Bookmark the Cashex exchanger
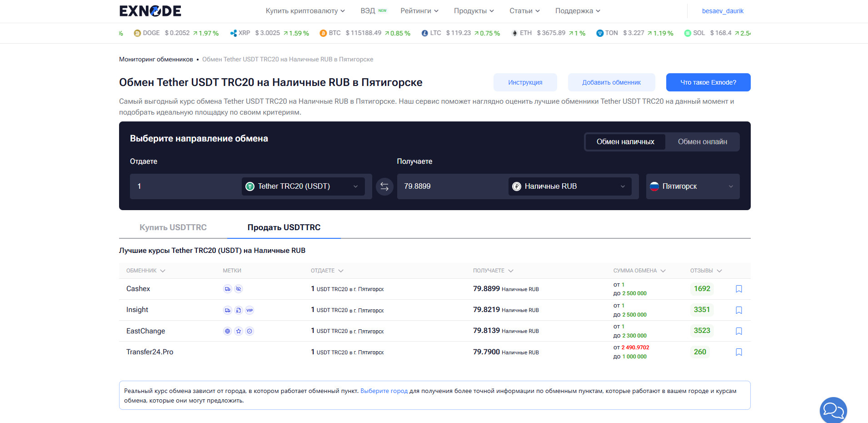This screenshot has height=423, width=868. 738,289
